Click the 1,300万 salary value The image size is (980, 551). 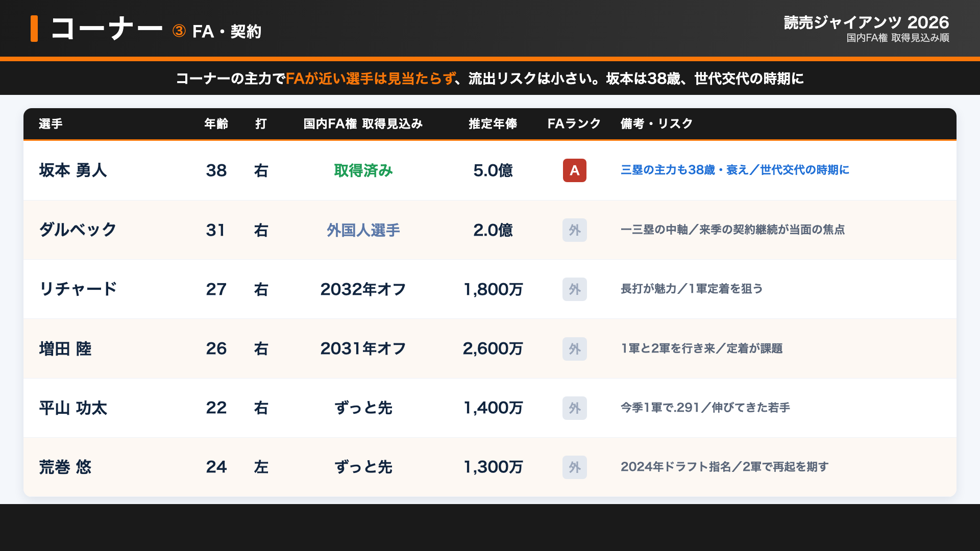pos(493,467)
